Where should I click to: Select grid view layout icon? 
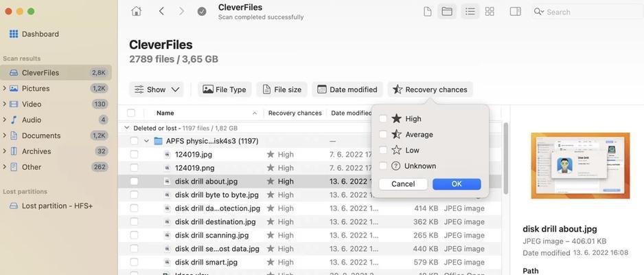490,12
